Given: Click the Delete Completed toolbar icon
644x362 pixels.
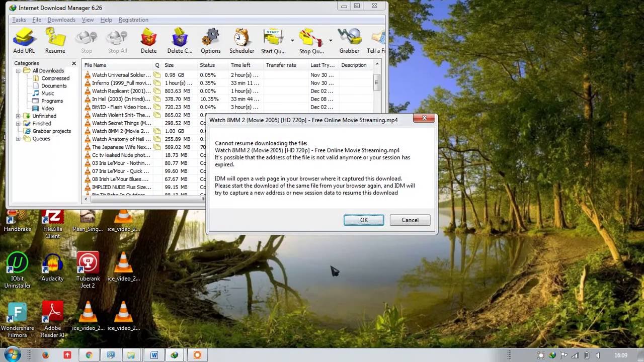Looking at the screenshot, I should 180,41.
